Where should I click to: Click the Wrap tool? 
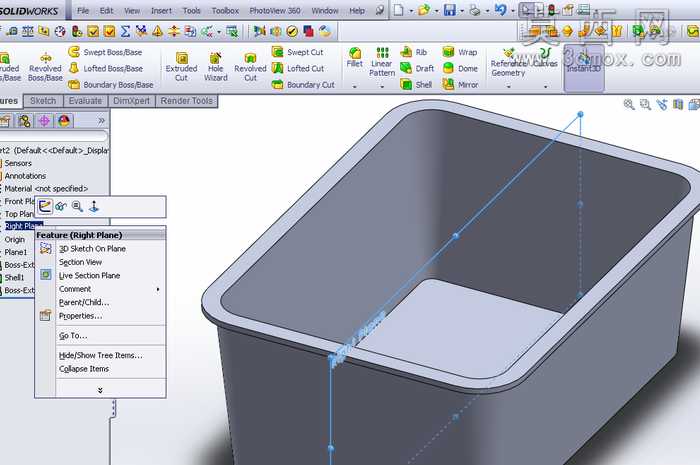coord(460,52)
